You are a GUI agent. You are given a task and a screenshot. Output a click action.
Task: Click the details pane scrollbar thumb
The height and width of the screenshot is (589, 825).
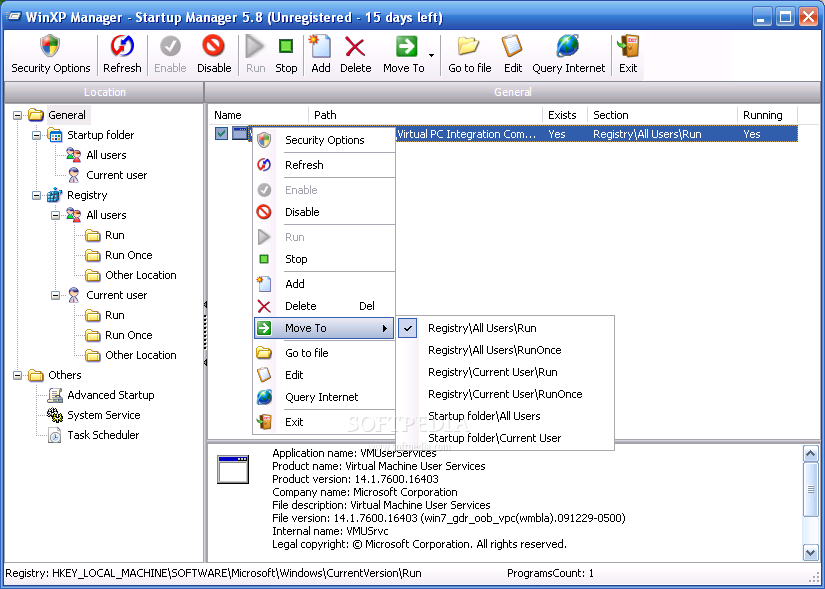click(810, 489)
